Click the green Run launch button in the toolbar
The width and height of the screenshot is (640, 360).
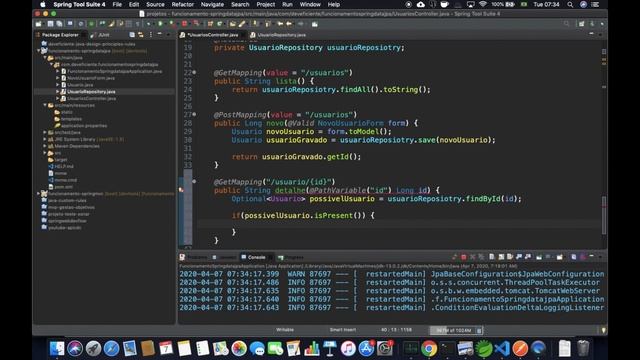point(160,24)
